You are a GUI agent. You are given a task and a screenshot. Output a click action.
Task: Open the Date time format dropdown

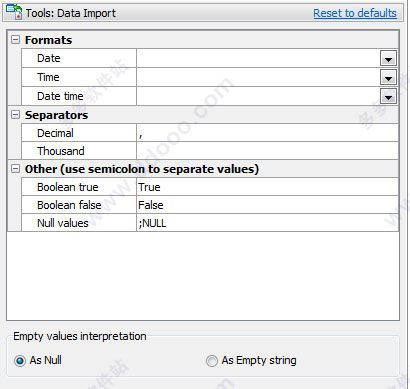(388, 96)
